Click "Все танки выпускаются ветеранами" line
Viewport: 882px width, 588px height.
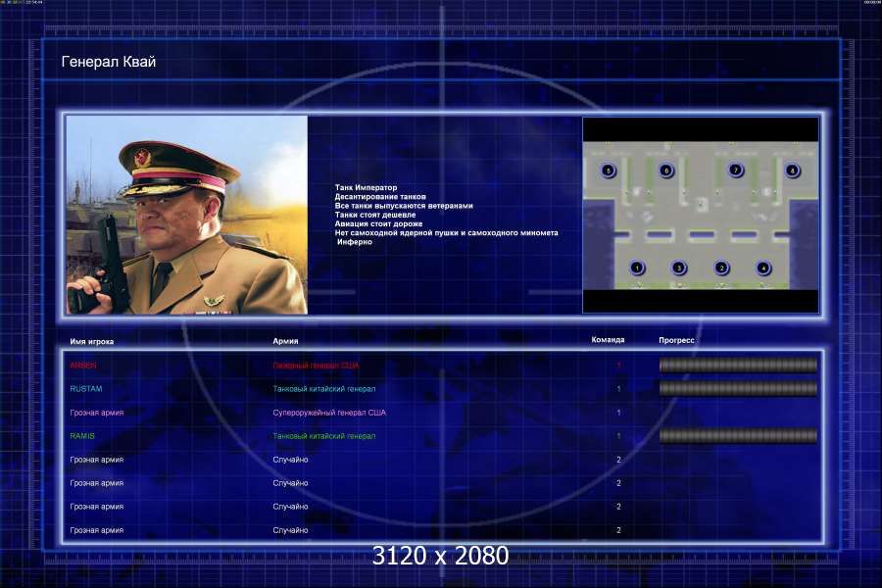(404, 206)
